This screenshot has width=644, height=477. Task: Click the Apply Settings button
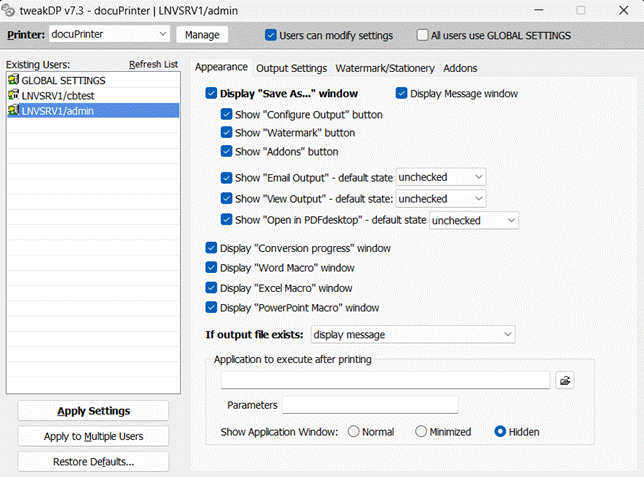tap(93, 411)
